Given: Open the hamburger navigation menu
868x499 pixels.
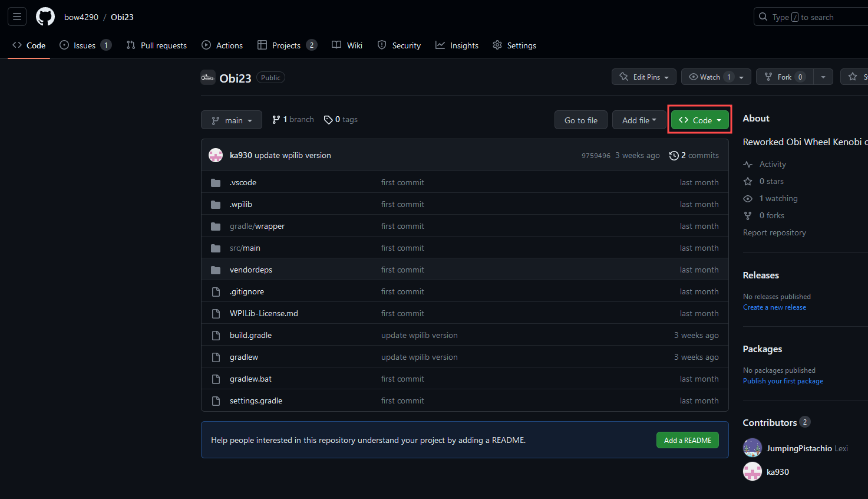Looking at the screenshot, I should pyautogui.click(x=17, y=17).
